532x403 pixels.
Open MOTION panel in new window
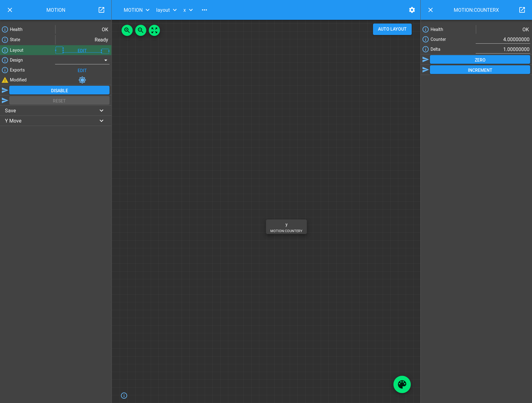(x=101, y=10)
